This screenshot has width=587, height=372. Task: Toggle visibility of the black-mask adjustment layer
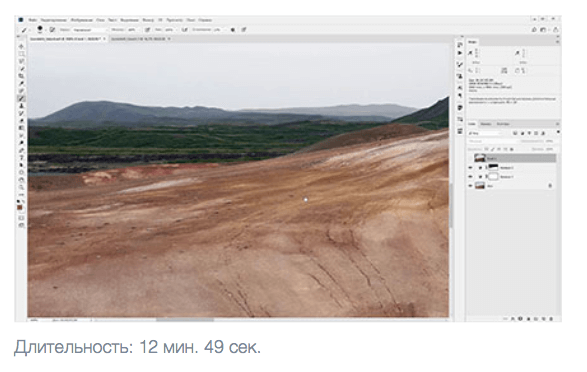click(x=471, y=167)
